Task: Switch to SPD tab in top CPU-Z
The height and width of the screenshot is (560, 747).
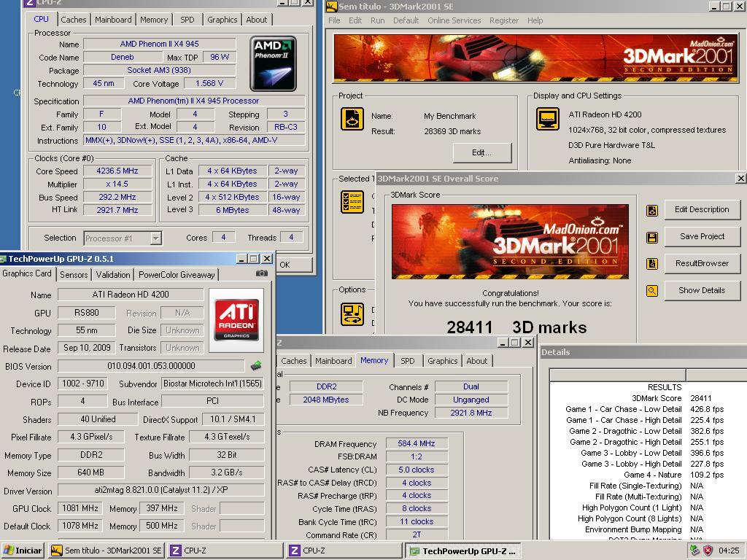Action: (x=187, y=20)
